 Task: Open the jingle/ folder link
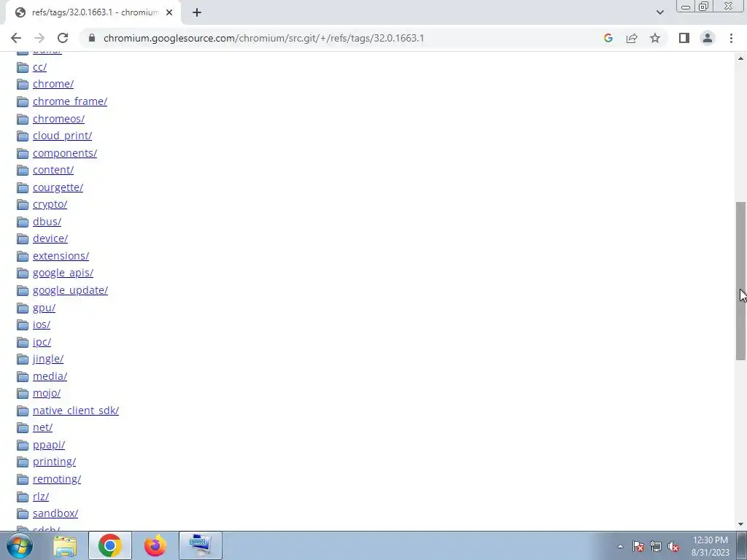47,359
